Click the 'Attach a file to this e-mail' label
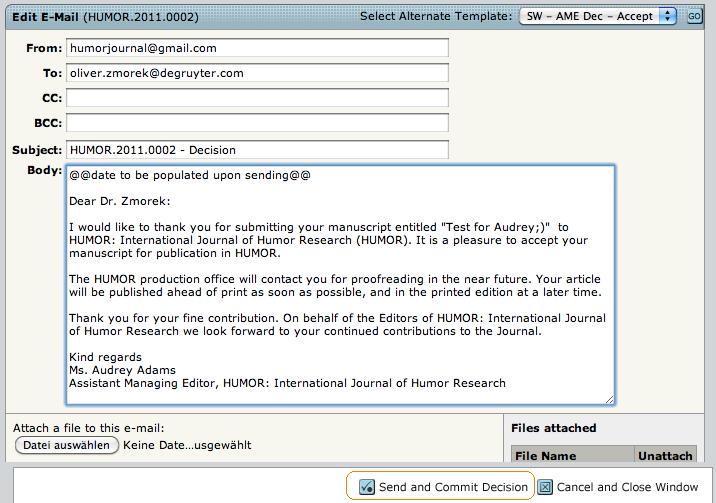The height and width of the screenshot is (503, 716). (x=89, y=428)
